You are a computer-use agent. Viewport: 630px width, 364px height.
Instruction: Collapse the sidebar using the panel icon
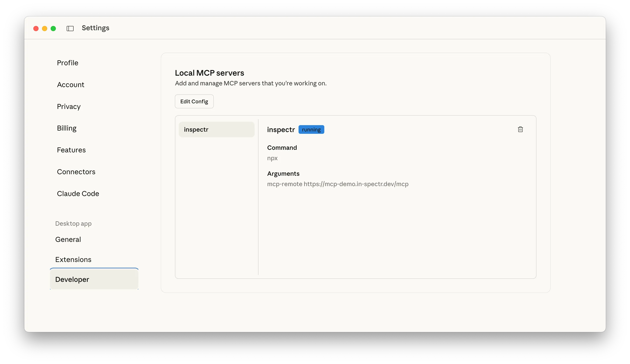point(70,28)
